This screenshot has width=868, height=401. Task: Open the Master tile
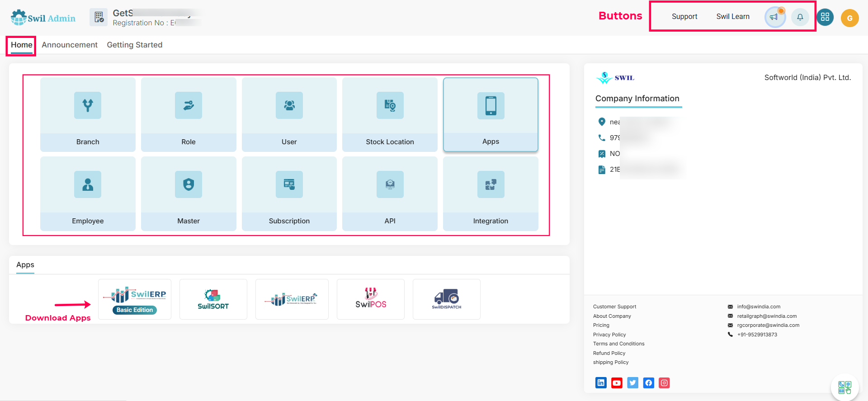189,193
